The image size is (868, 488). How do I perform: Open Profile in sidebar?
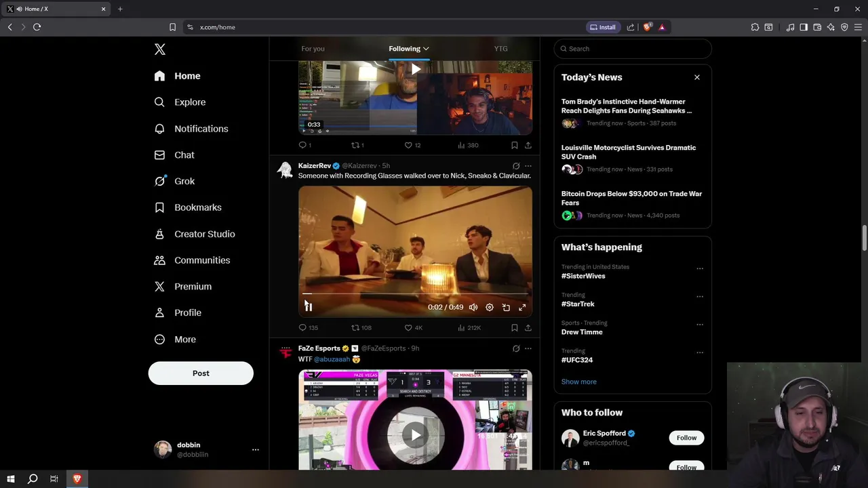tap(178, 313)
